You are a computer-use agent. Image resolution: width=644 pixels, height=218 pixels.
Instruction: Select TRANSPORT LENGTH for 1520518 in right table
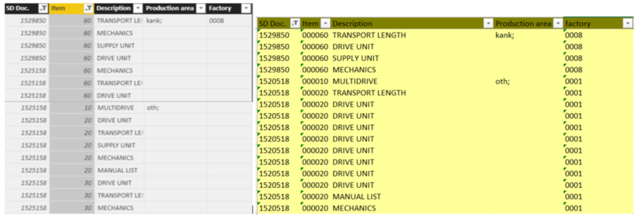[412, 92]
